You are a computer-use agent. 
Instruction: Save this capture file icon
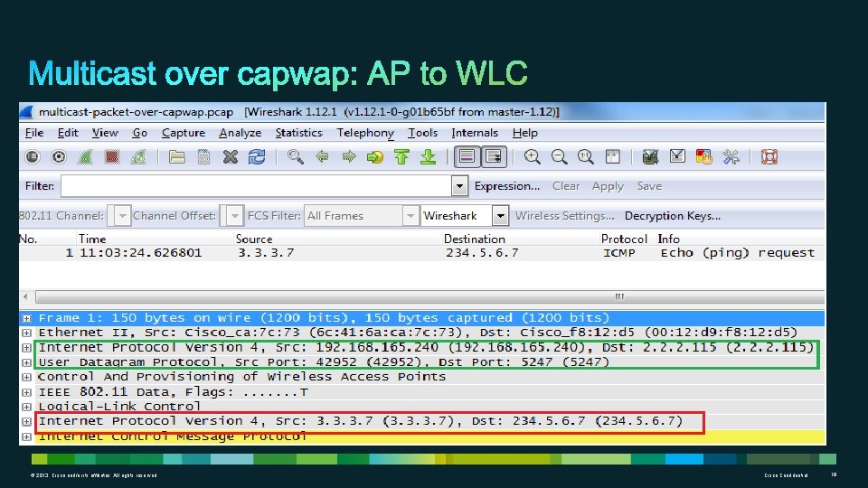(x=203, y=157)
